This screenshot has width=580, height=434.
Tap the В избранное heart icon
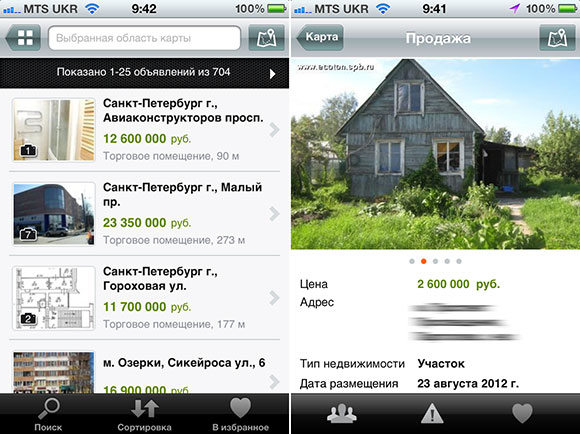240,408
